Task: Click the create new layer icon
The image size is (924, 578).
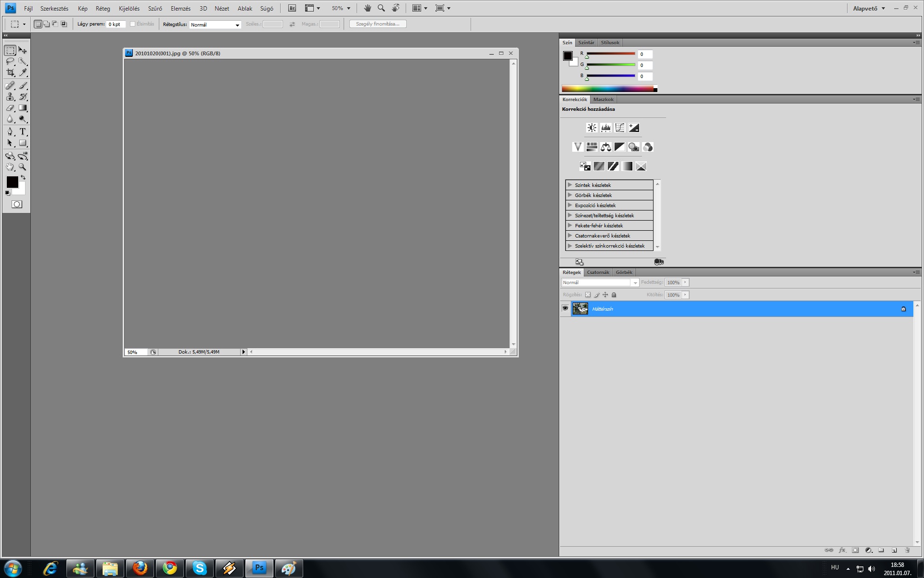Action: [894, 550]
